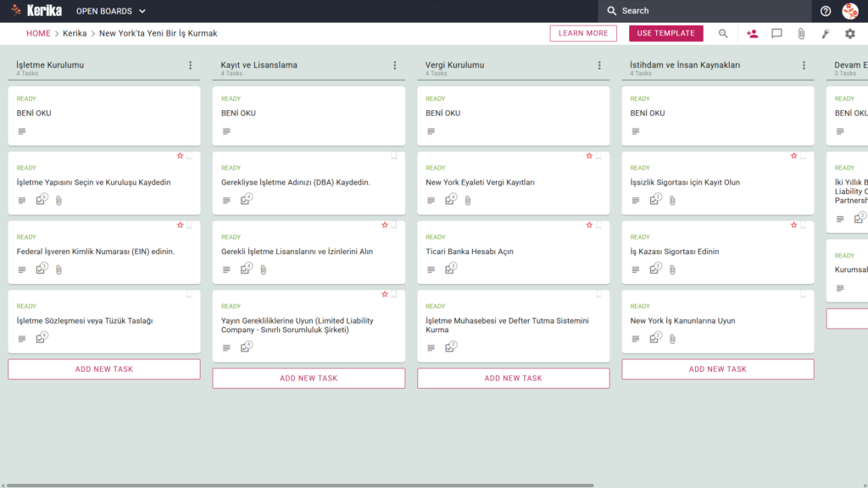Toggle bookmark on İşletme Sözleşmesi veya Tüzük Taslağı
The height and width of the screenshot is (488, 868).
click(x=189, y=295)
